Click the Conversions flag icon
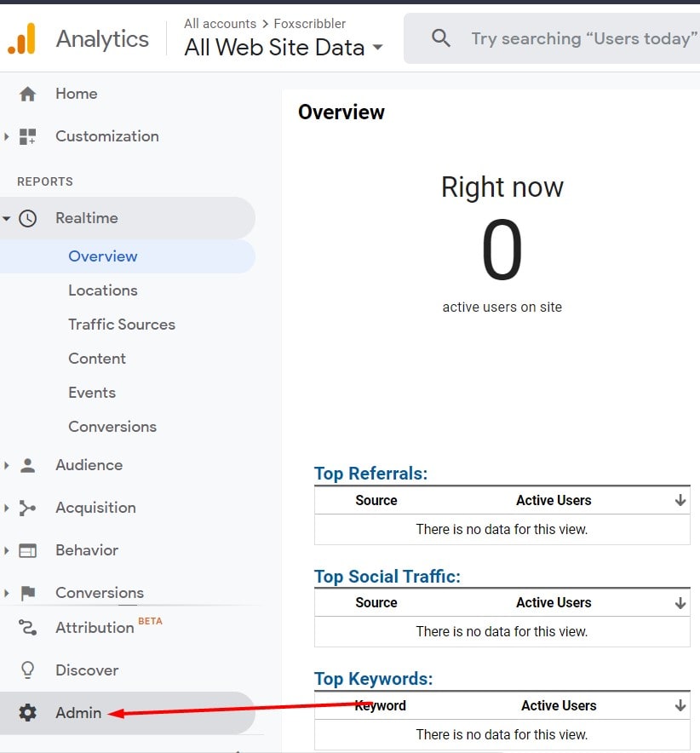Image resolution: width=700 pixels, height=753 pixels. coord(28,593)
